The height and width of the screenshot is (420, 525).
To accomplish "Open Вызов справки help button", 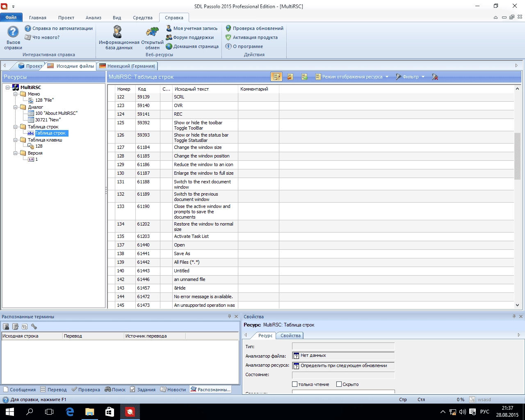I will (x=13, y=38).
